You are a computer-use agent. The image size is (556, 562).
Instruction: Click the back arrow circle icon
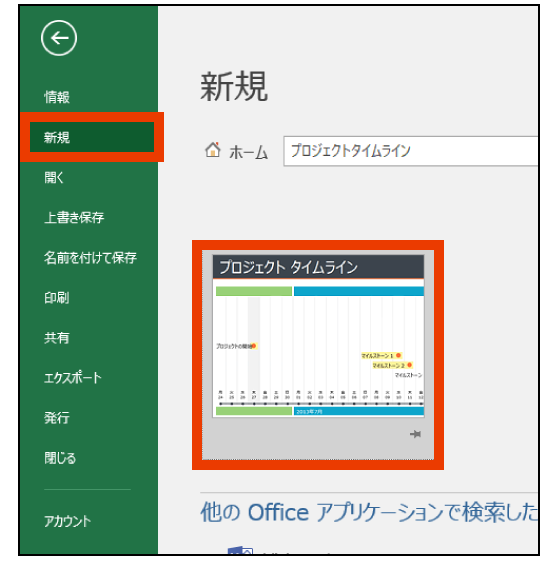click(x=59, y=38)
